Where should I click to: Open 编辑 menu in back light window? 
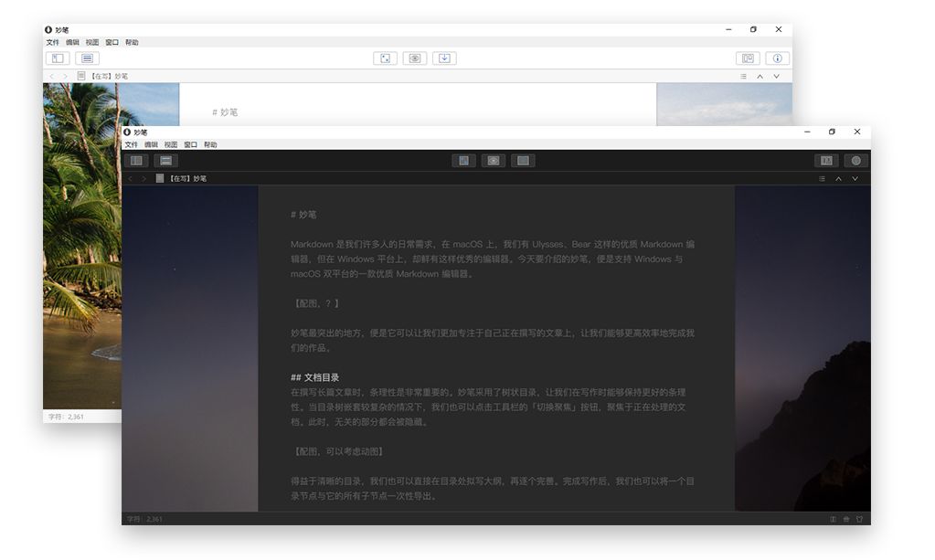point(72,42)
